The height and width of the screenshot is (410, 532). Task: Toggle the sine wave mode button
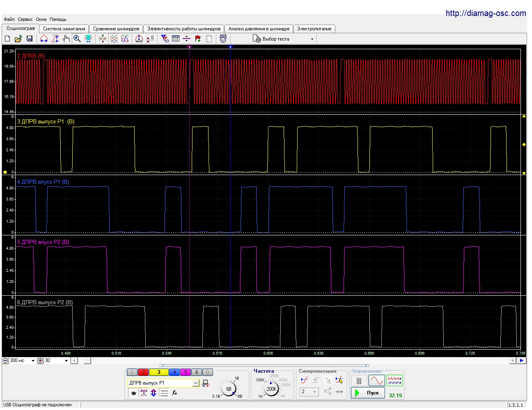coord(377,381)
